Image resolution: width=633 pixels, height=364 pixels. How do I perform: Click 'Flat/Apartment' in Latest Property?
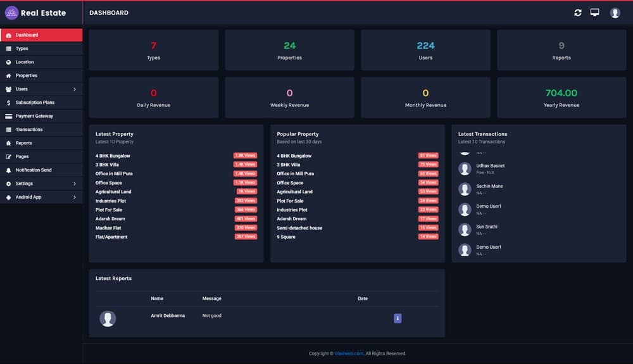pos(111,237)
